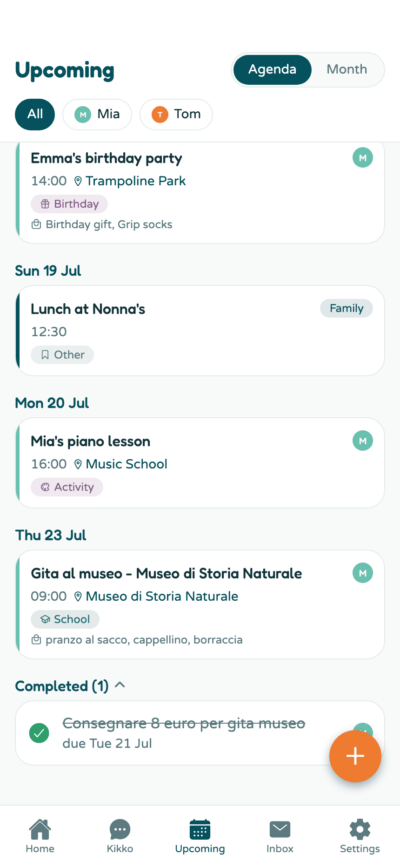Viewport: 400px width, 868px height.
Task: Select the All filter chip
Action: 35,114
